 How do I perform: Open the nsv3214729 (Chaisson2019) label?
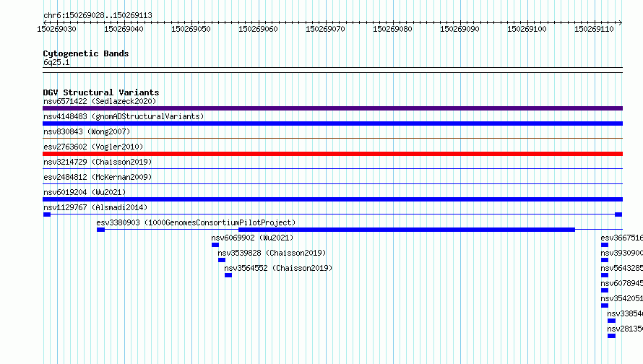[x=98, y=162]
